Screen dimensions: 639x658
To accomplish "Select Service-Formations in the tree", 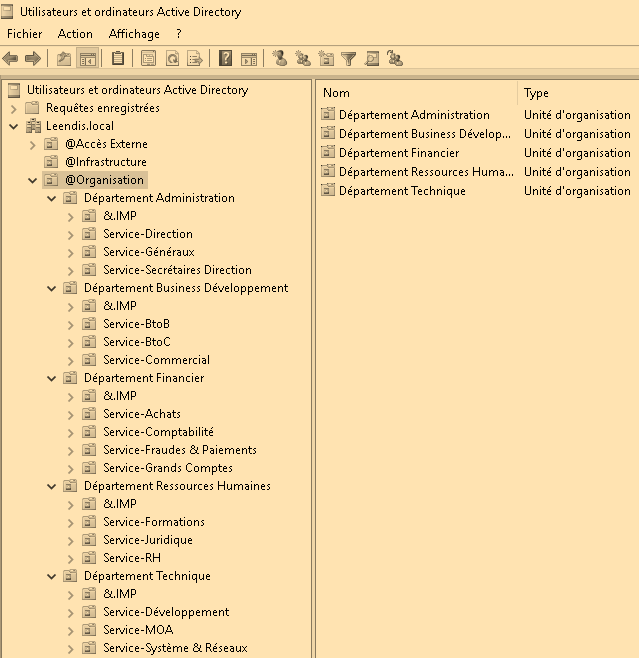I will click(154, 522).
